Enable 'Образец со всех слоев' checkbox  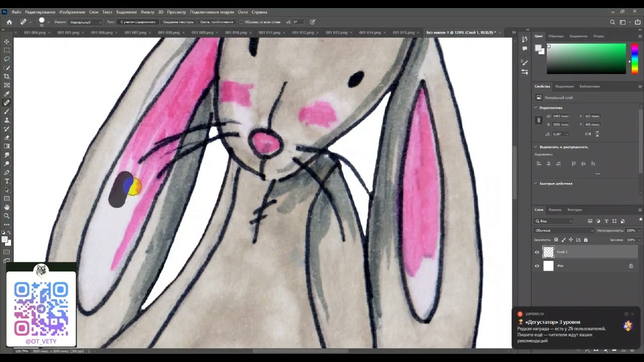pos(242,22)
